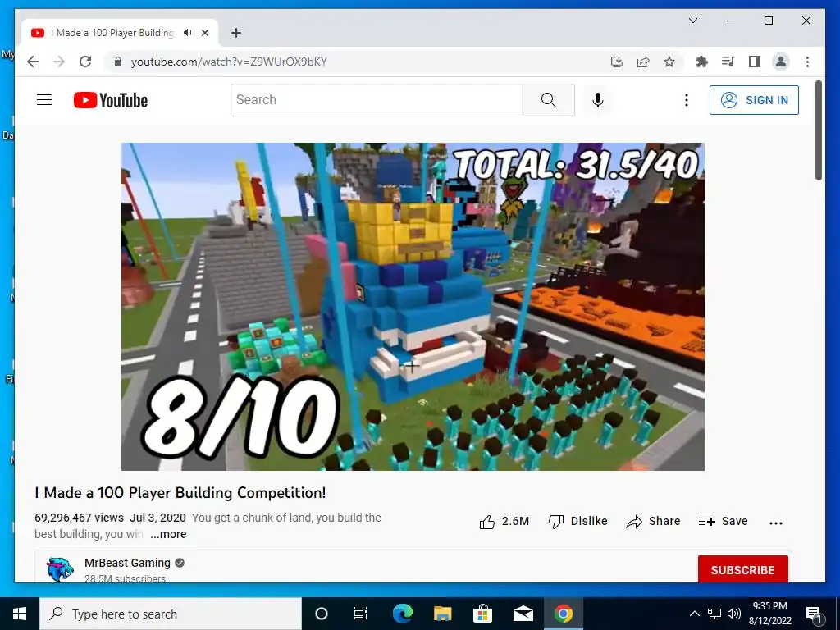Open more actions ellipsis beside Save

click(x=776, y=523)
